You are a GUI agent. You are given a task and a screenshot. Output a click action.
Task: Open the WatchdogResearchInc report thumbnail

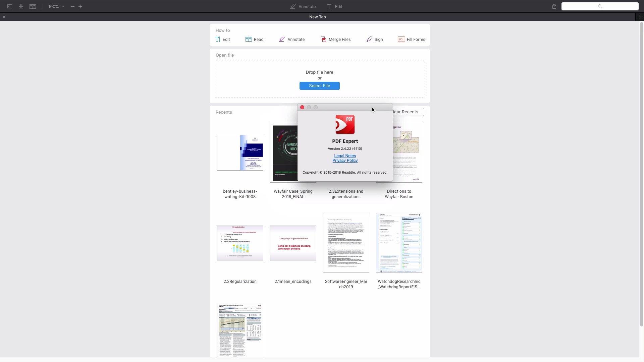point(399,243)
